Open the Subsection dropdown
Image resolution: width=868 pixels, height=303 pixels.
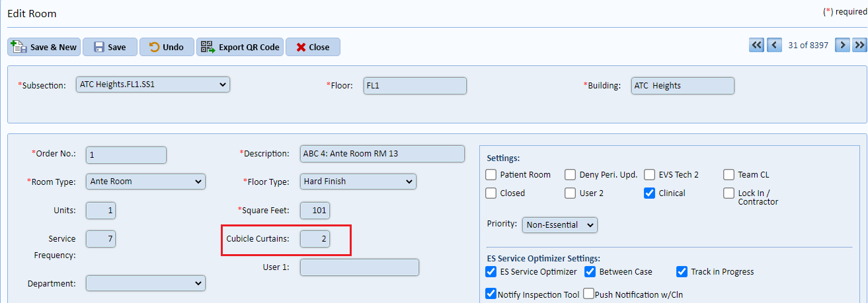point(153,84)
